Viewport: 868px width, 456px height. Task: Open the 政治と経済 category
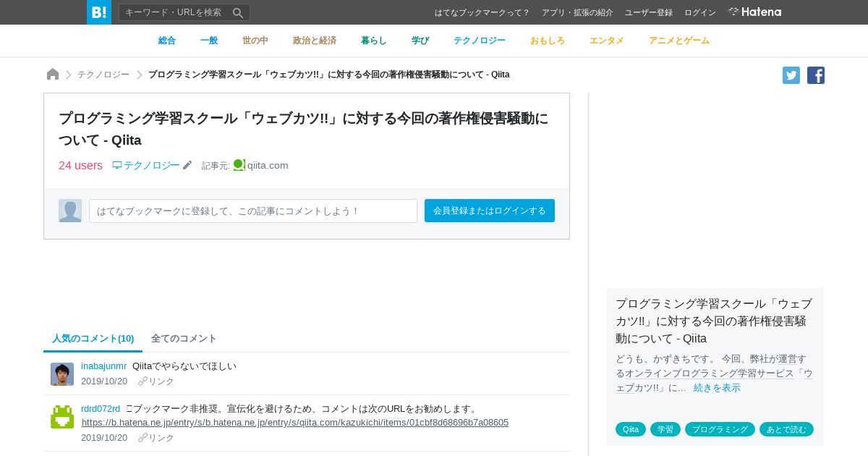pyautogui.click(x=315, y=41)
